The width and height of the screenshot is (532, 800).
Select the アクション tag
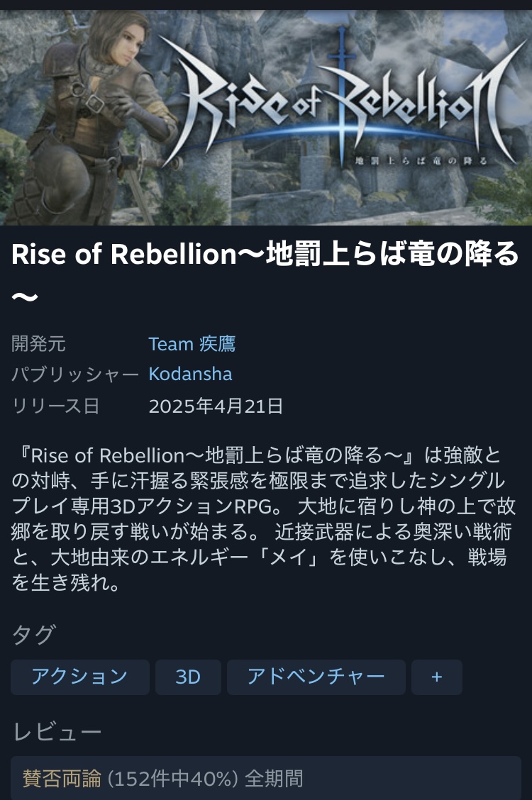click(79, 677)
